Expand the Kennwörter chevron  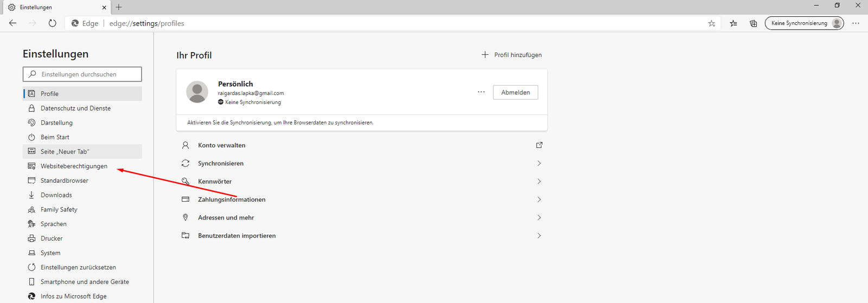539,182
